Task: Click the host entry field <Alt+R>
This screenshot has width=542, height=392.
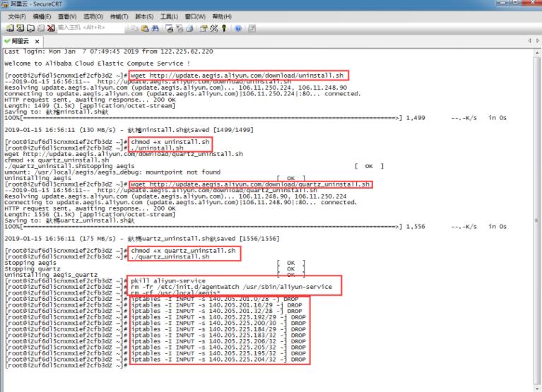Action: pos(90,28)
